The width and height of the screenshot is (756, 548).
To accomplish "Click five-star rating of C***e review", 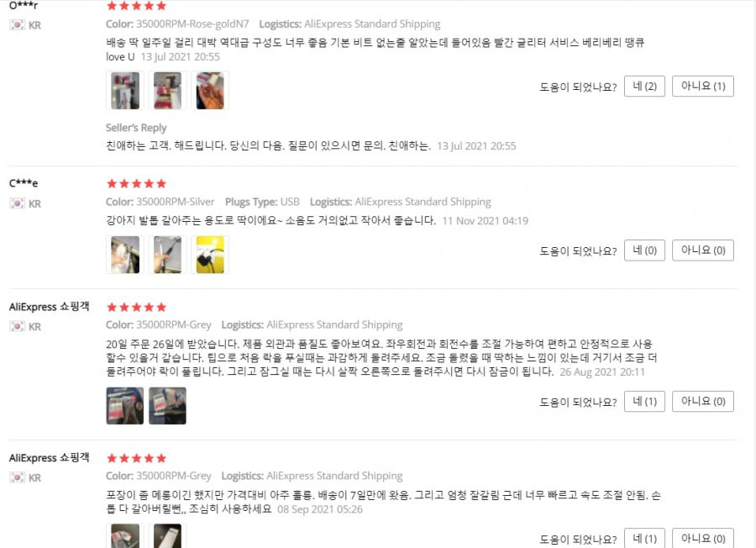I will point(136,184).
